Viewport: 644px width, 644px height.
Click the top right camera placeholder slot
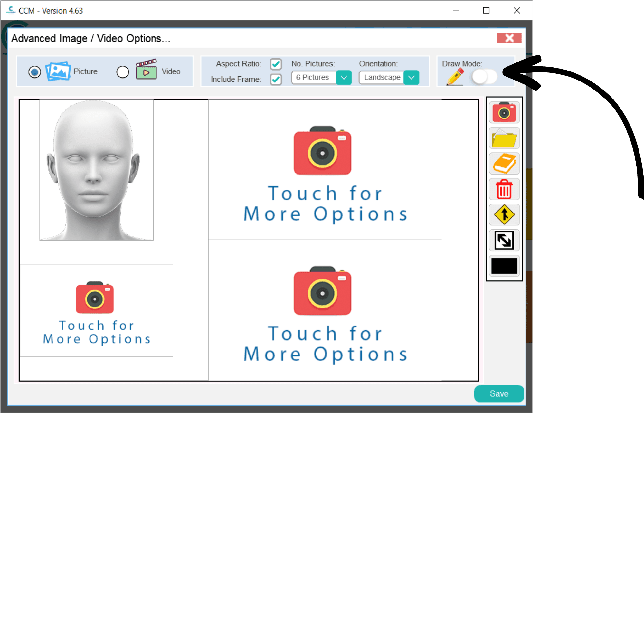coord(325,170)
